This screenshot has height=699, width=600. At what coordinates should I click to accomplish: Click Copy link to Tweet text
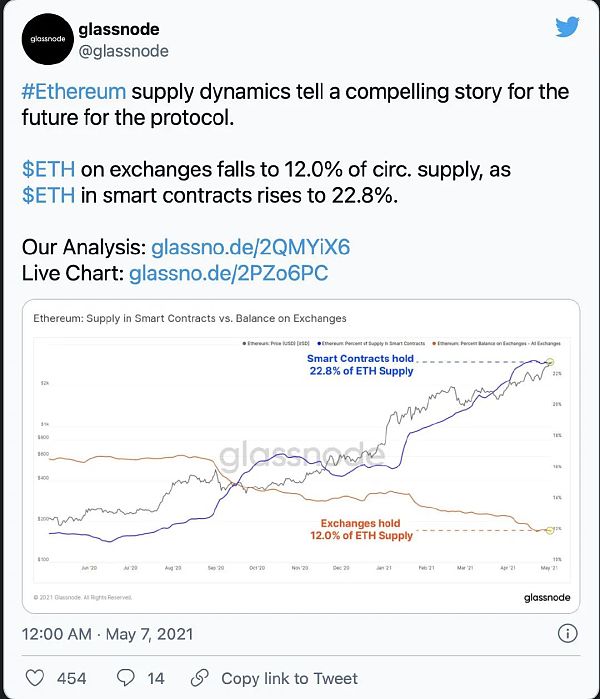tap(289, 677)
